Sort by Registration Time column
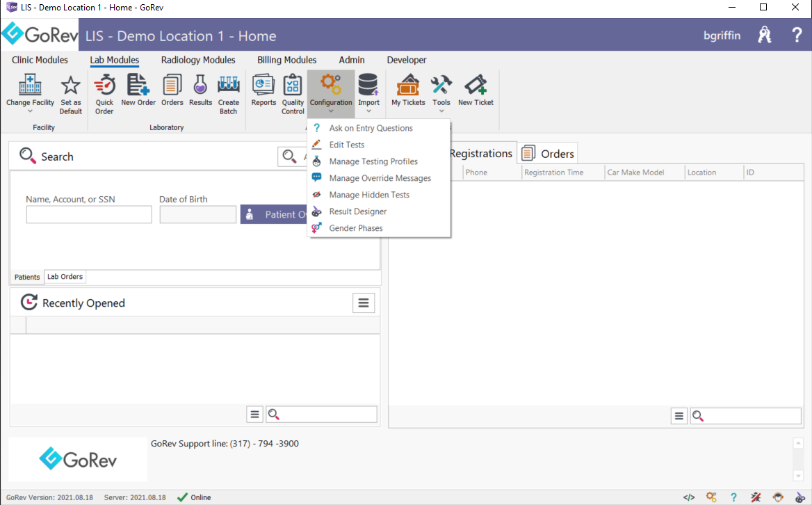 (563, 173)
